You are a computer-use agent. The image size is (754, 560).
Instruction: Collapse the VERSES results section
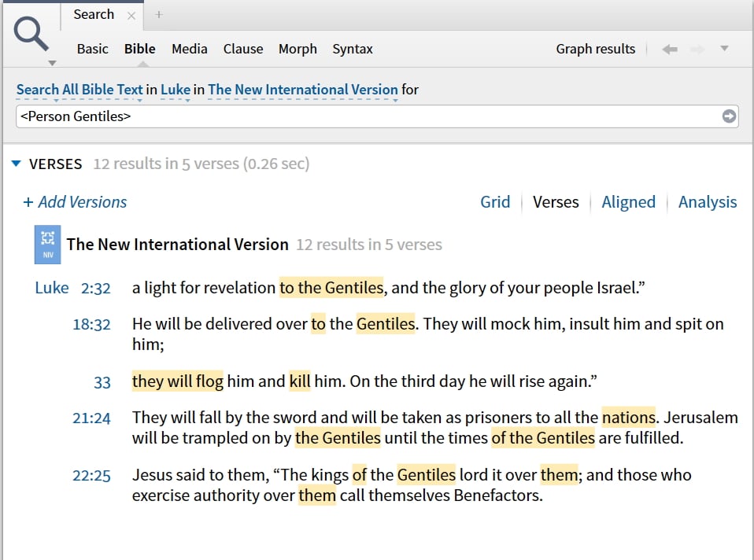point(16,164)
